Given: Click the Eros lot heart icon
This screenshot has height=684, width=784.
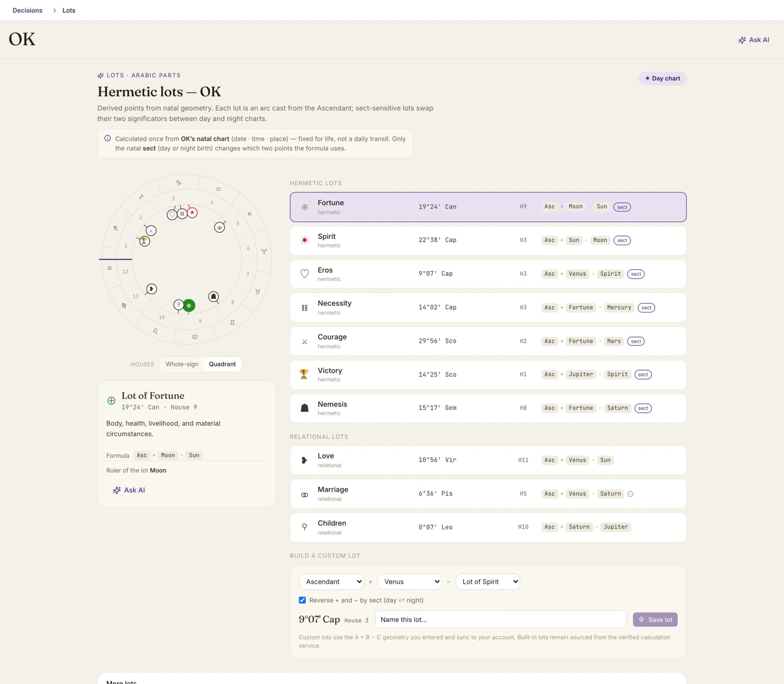Looking at the screenshot, I should [x=305, y=274].
